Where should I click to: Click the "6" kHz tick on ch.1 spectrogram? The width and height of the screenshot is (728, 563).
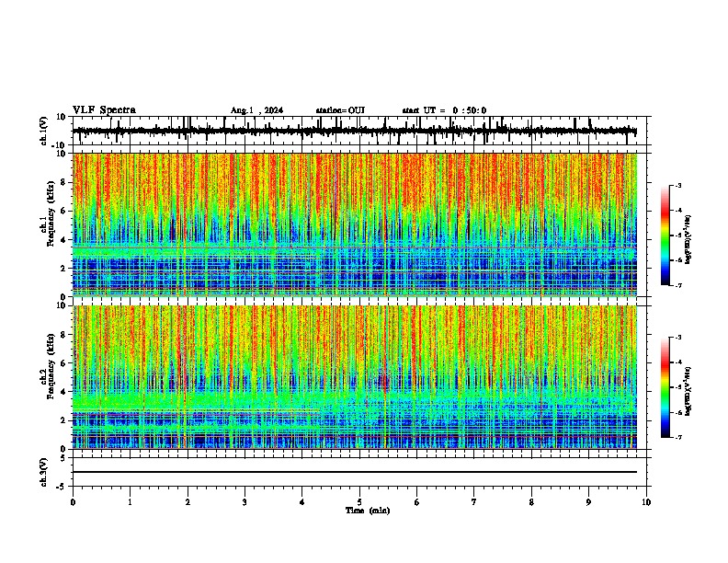click(63, 212)
